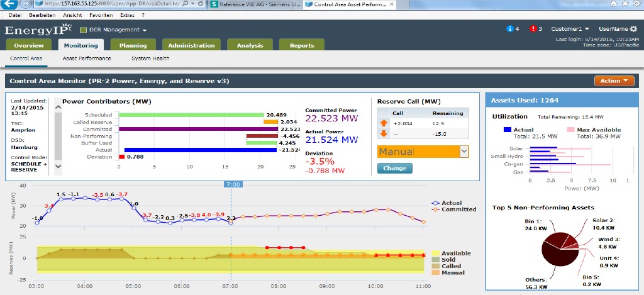Expand the Manual reserve mode combo box

pos(464,152)
